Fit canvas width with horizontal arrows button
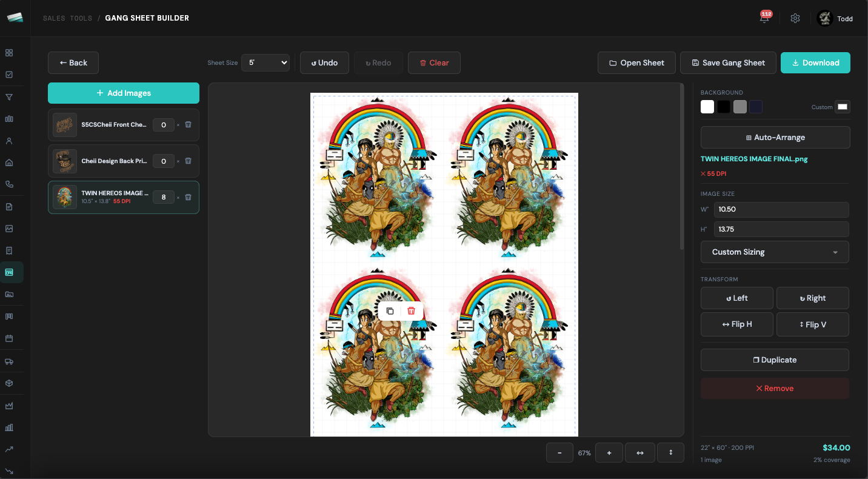Image resolution: width=868 pixels, height=479 pixels. pyautogui.click(x=640, y=453)
